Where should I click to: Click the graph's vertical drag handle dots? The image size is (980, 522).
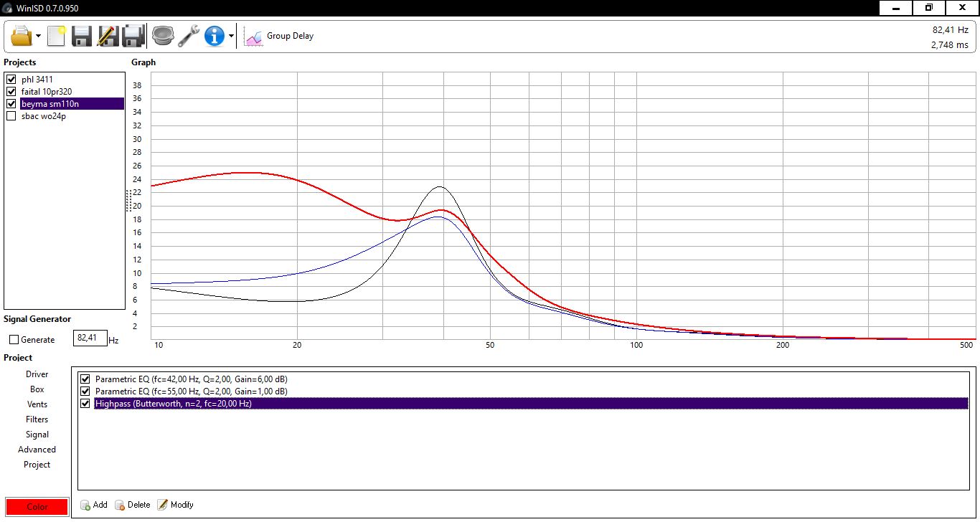(128, 200)
